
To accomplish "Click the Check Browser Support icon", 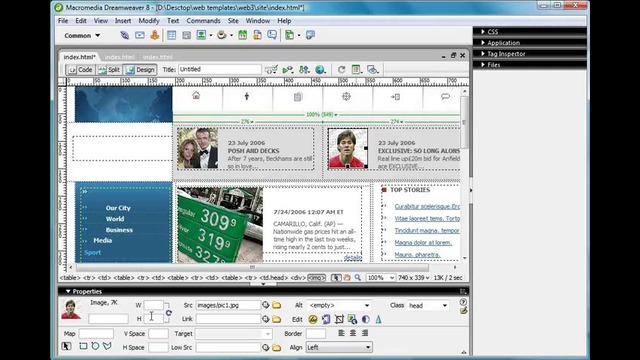I will tap(271, 70).
